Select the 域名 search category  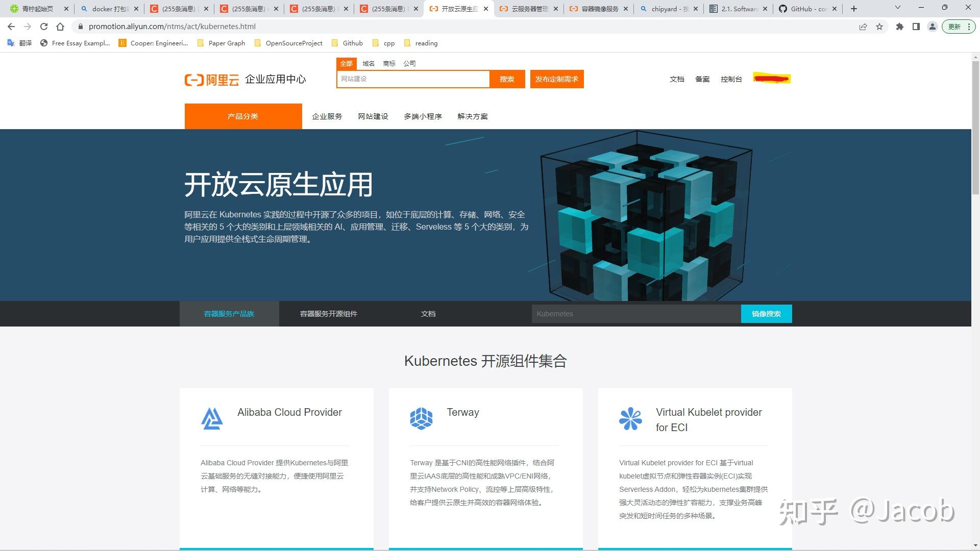[368, 63]
